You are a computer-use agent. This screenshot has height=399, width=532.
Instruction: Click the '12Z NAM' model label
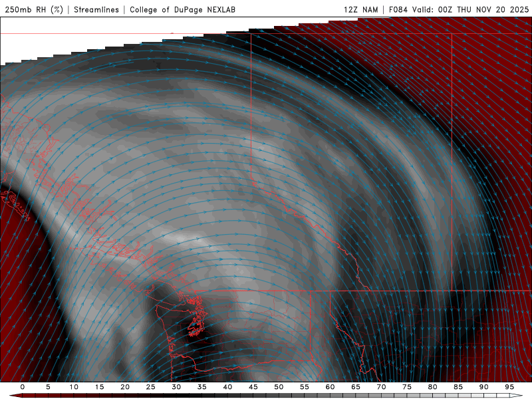pos(360,9)
